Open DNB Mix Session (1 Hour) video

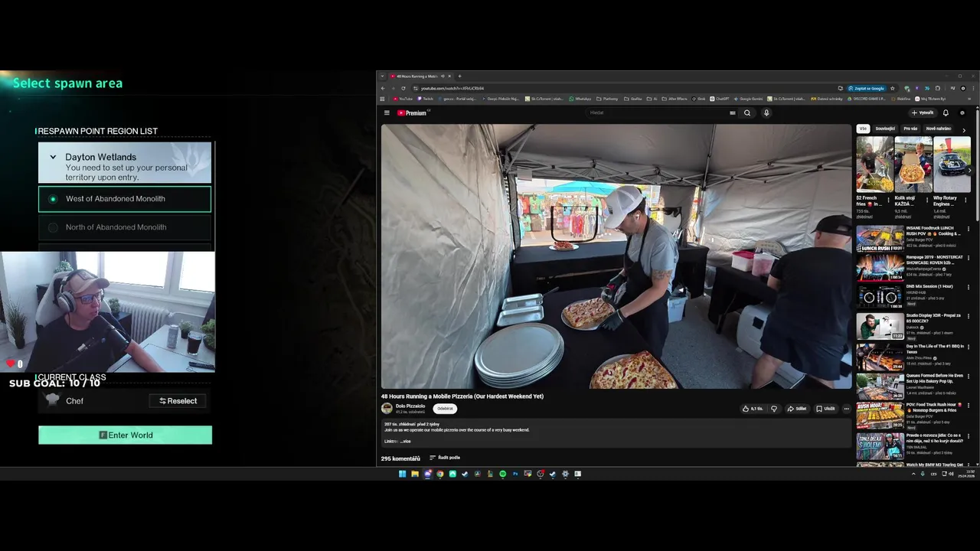pos(880,297)
